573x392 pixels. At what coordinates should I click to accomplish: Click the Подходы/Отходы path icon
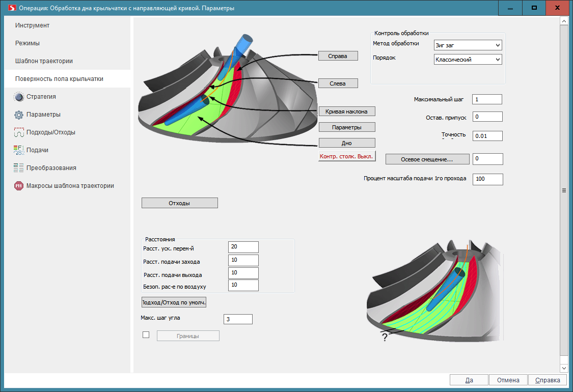(19, 132)
